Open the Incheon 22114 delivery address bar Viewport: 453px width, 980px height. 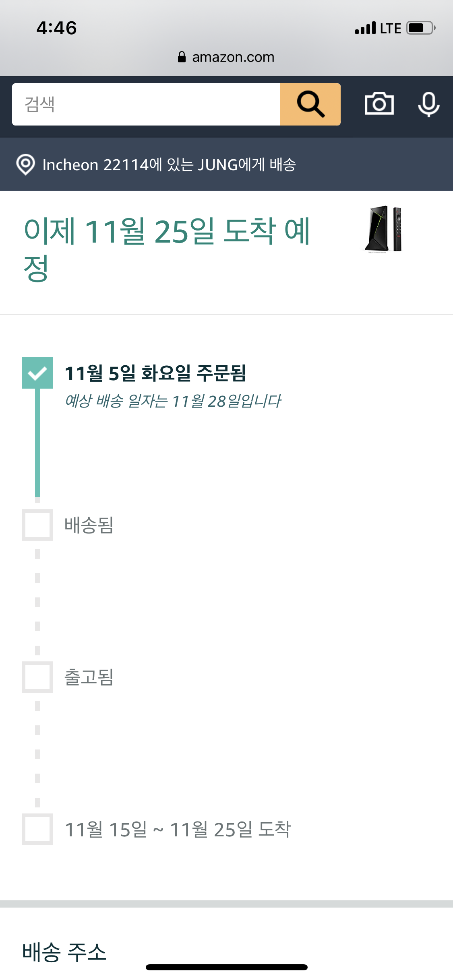(169, 165)
